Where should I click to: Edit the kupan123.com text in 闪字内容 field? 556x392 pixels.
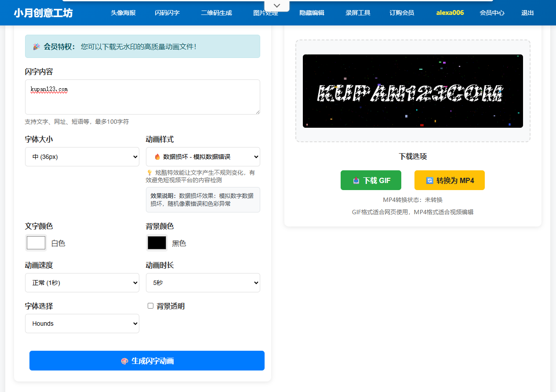(x=142, y=96)
